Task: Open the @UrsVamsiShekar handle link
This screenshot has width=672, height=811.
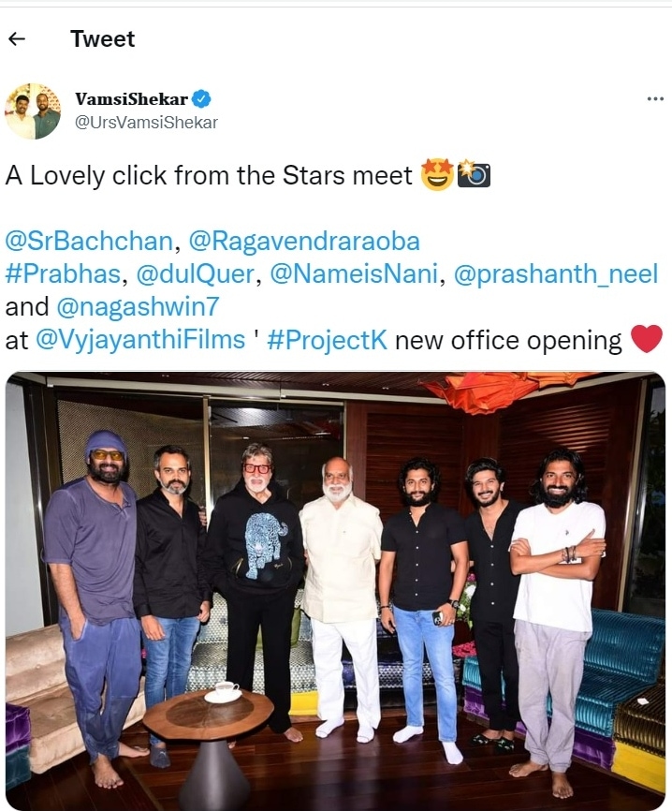Action: click(146, 123)
